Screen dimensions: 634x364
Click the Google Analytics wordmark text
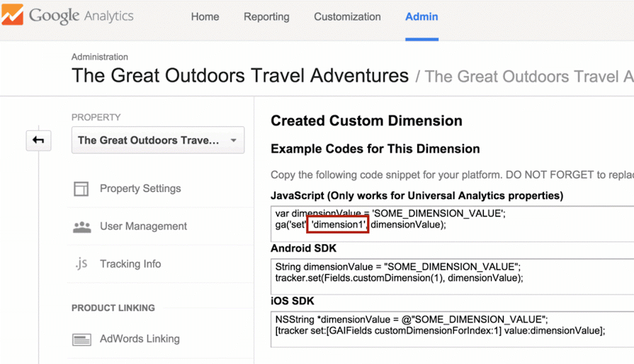[81, 16]
